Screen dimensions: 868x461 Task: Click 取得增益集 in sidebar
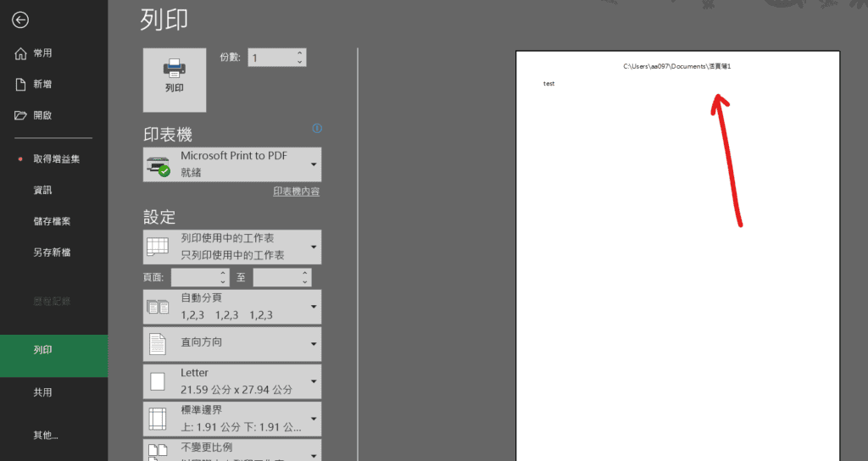tap(57, 159)
